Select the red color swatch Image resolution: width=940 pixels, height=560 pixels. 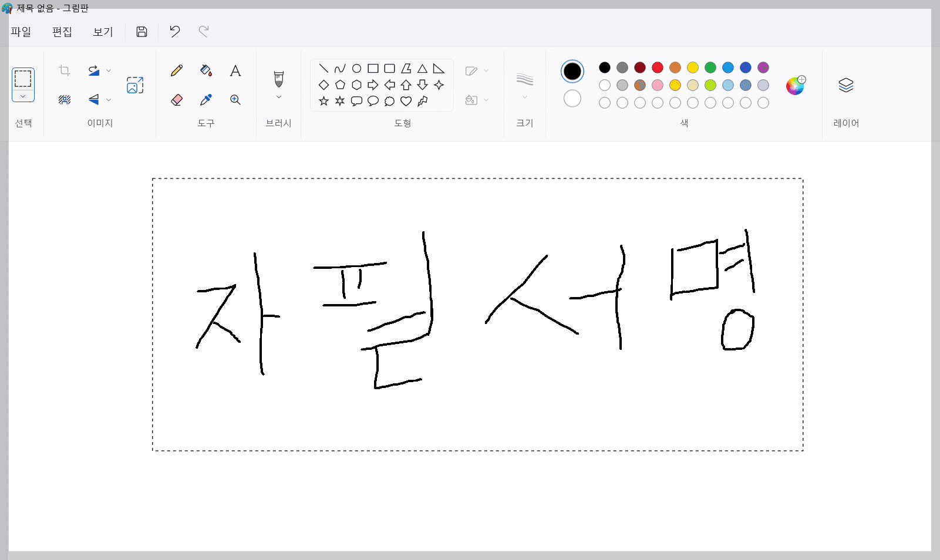pos(657,68)
